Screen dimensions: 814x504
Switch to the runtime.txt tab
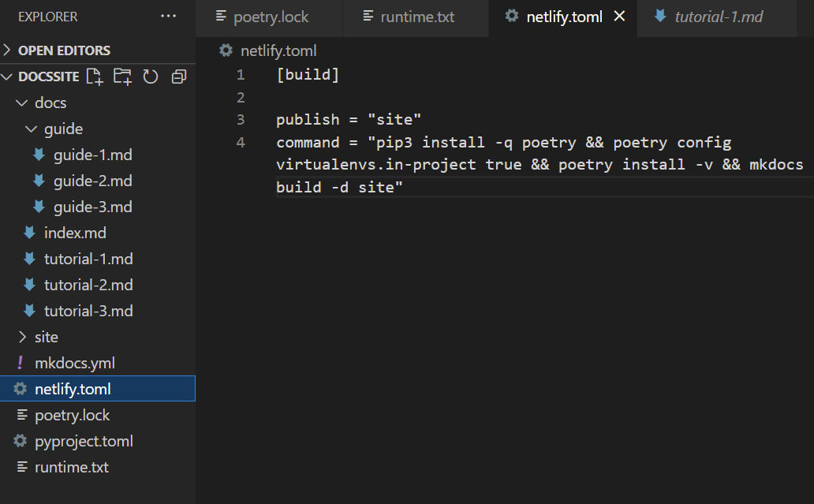(409, 17)
